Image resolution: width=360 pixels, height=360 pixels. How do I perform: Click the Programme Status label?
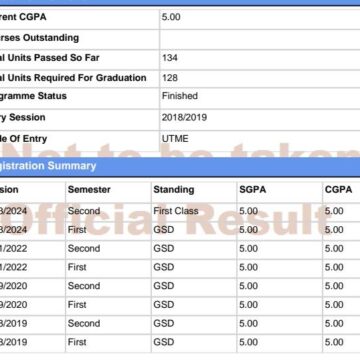coord(33,96)
